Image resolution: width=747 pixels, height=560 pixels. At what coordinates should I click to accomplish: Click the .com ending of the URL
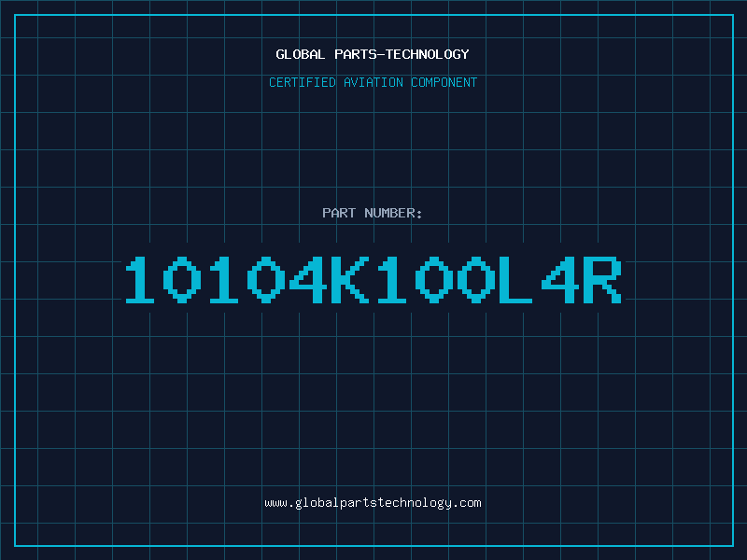click(x=466, y=503)
